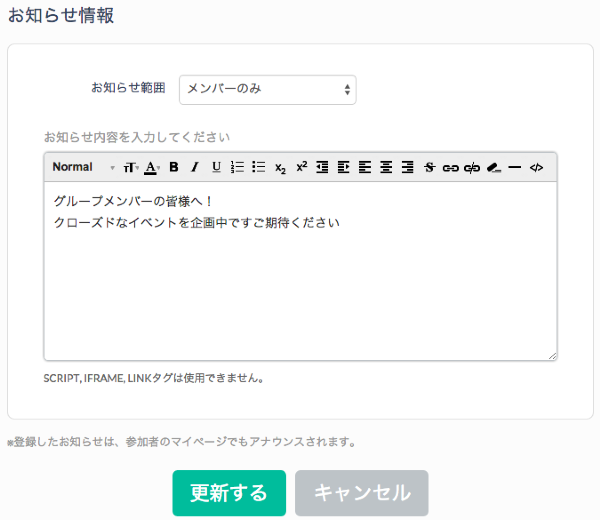Remove link with the unlink icon

pyautogui.click(x=472, y=167)
